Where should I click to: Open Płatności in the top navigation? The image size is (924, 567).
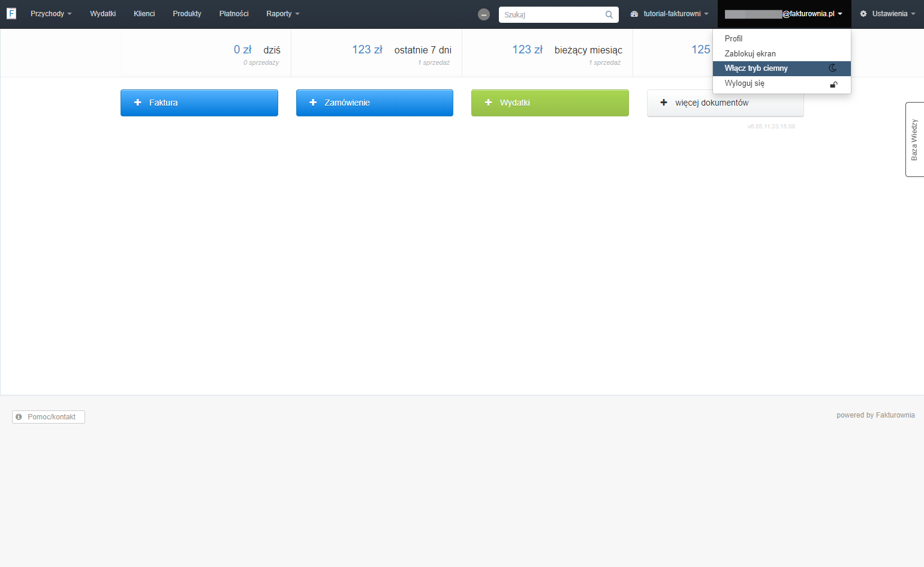pos(234,14)
